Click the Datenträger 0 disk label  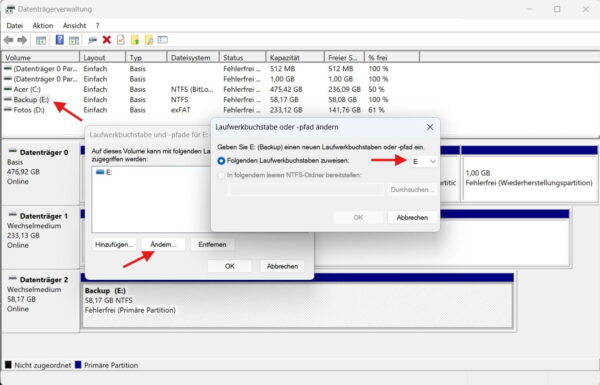[44, 152]
